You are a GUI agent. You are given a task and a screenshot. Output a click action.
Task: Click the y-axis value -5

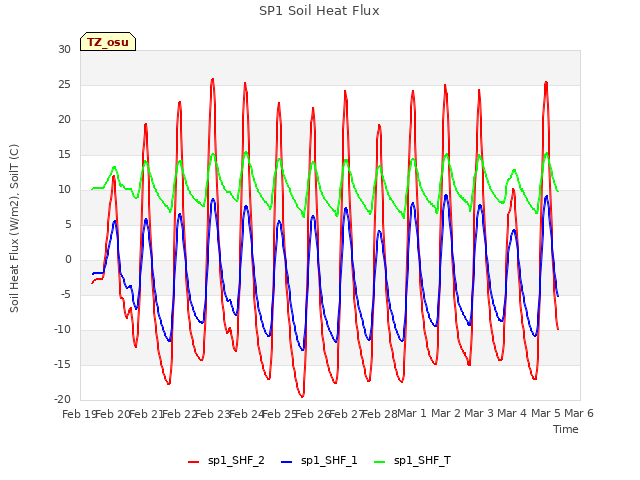[66, 295]
